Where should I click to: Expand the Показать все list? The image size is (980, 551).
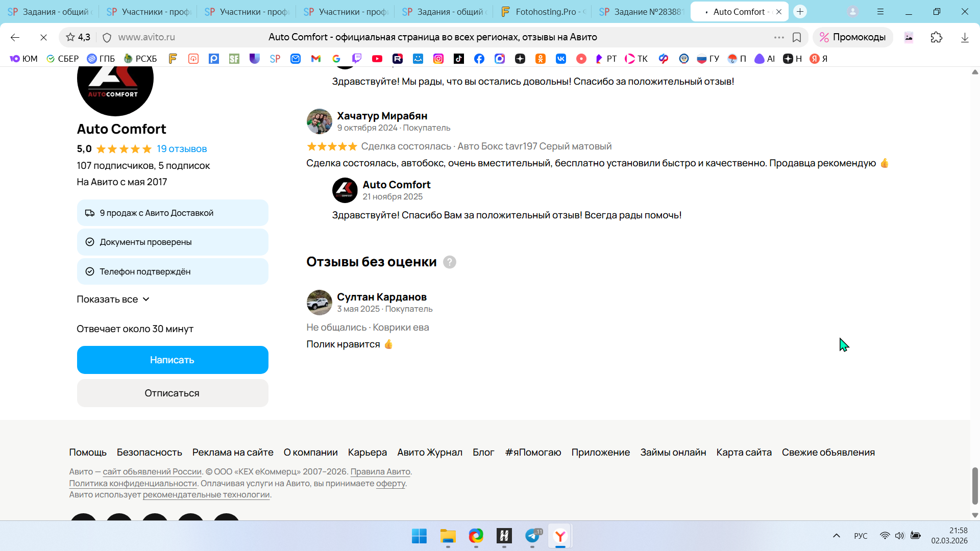coord(113,299)
